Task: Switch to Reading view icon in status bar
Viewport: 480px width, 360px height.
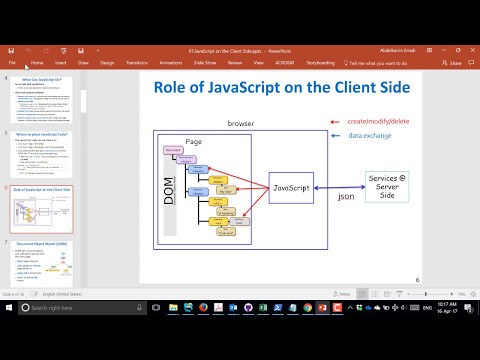Action: 387,294
